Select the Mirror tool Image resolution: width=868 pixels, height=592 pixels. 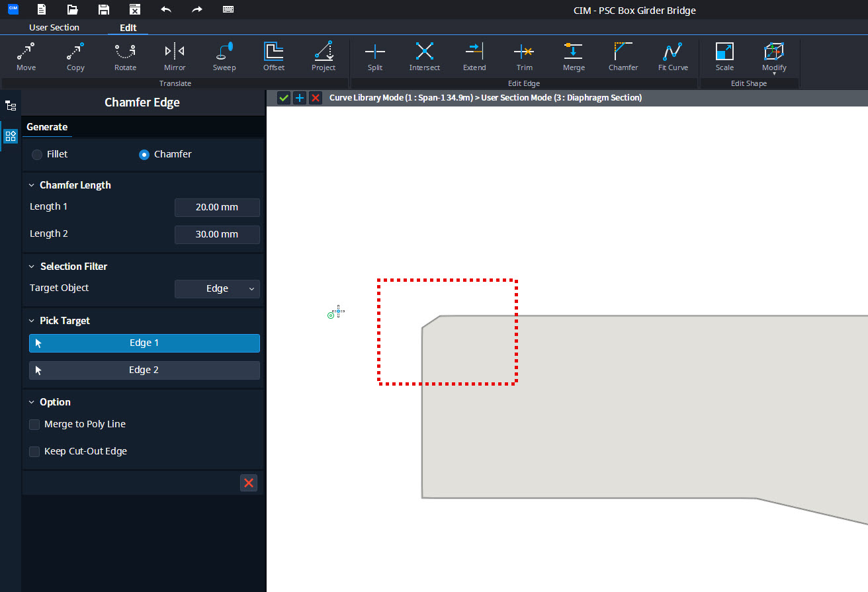(x=174, y=56)
